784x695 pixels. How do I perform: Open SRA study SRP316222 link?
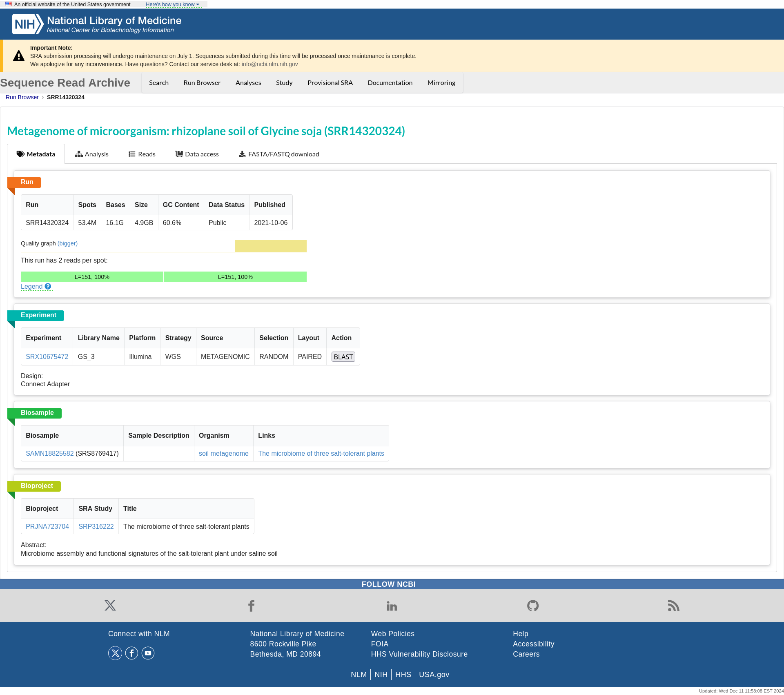pos(96,526)
